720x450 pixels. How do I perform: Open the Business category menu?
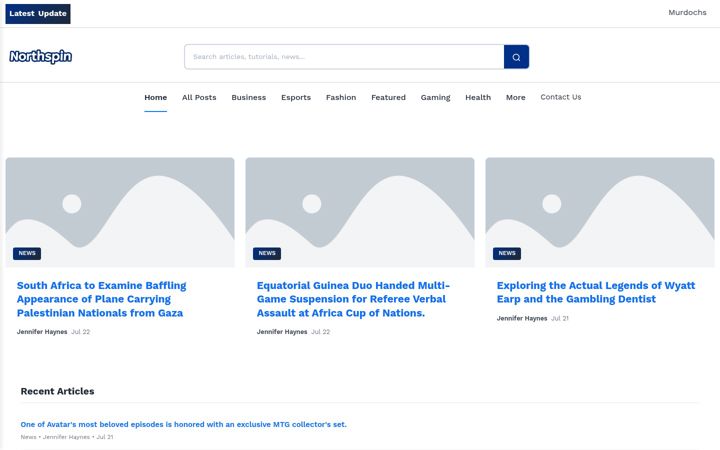[248, 97]
